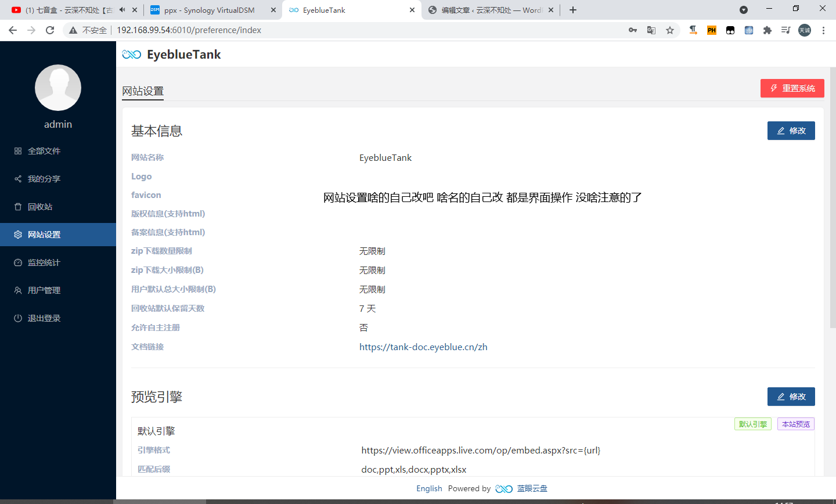Image resolution: width=836 pixels, height=504 pixels.
Task: Click inside the browser address bar
Action: 290,30
